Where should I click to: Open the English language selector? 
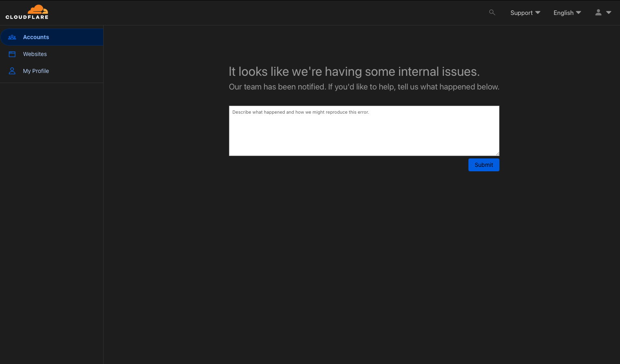click(x=567, y=12)
